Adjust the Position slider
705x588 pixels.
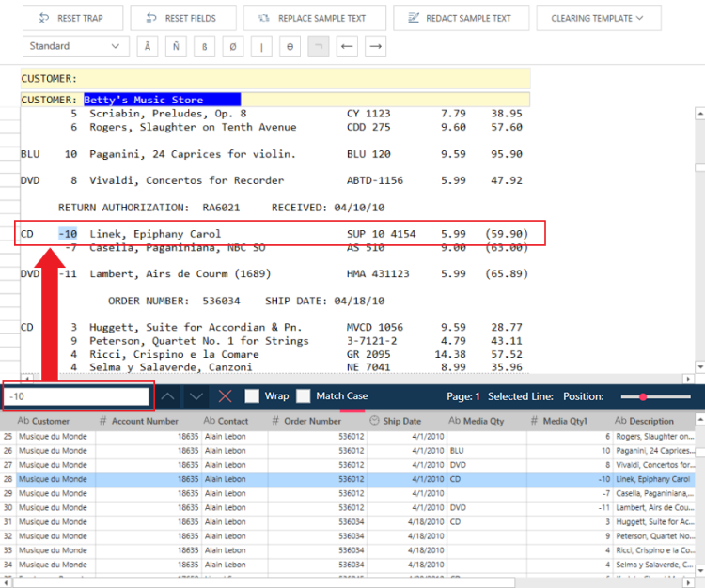pos(644,396)
